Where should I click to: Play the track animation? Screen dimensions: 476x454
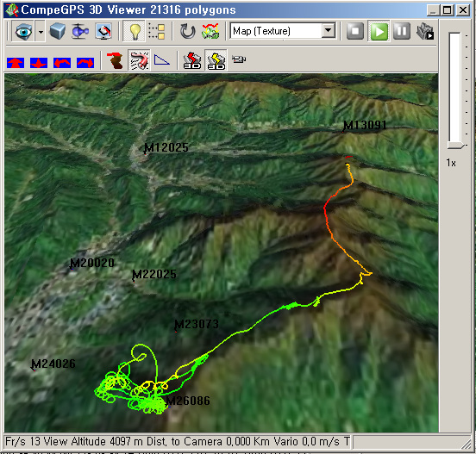(x=379, y=31)
